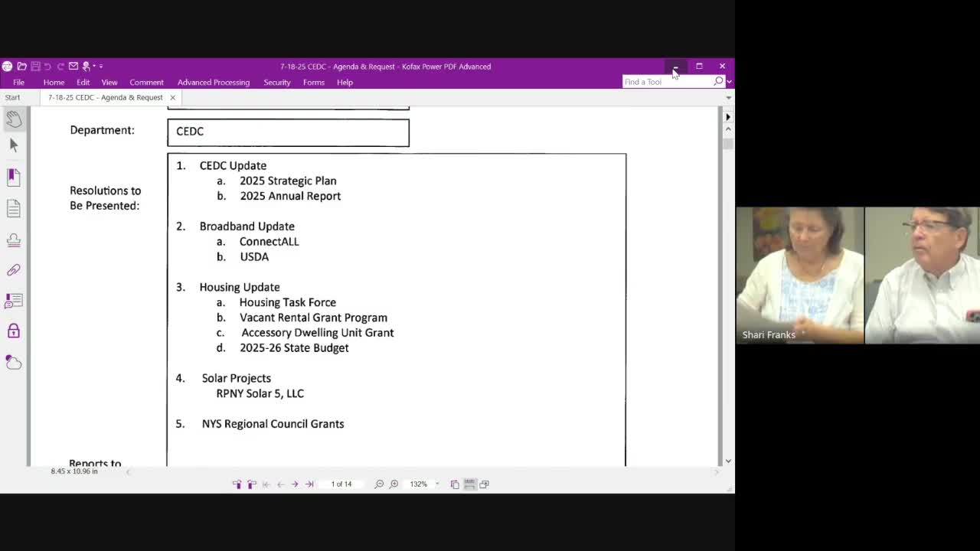This screenshot has height=551, width=980.
Task: Click the Save disk icon in quick access
Action: click(x=35, y=67)
